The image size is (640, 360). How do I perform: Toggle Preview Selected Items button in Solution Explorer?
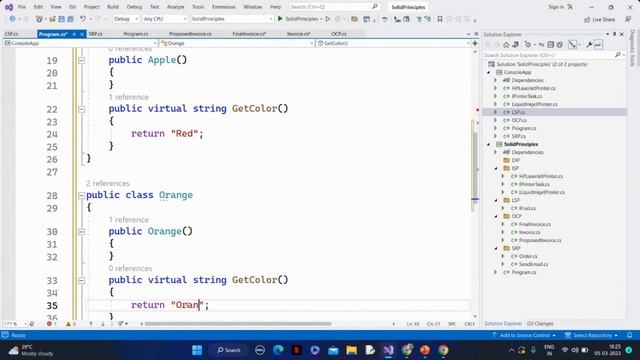click(598, 45)
